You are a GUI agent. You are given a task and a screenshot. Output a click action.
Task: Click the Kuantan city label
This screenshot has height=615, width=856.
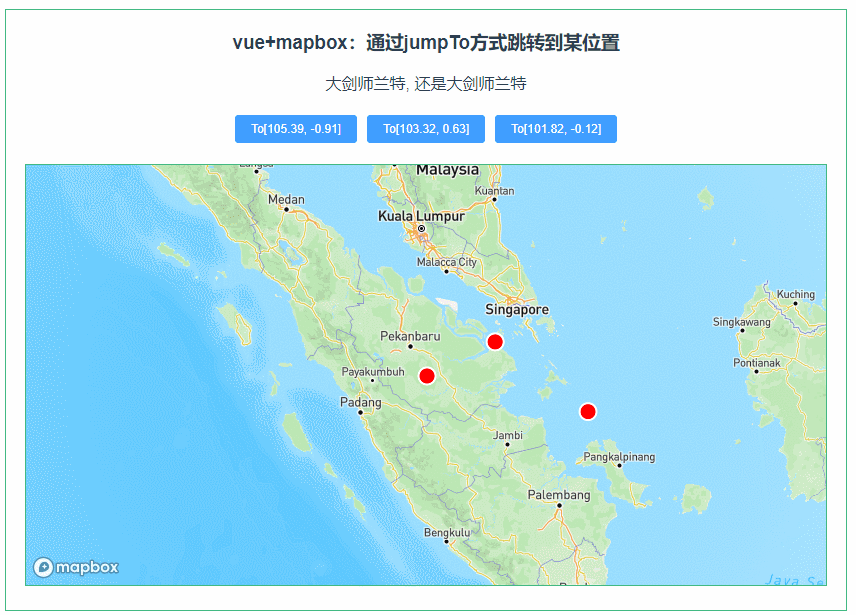[x=494, y=191]
